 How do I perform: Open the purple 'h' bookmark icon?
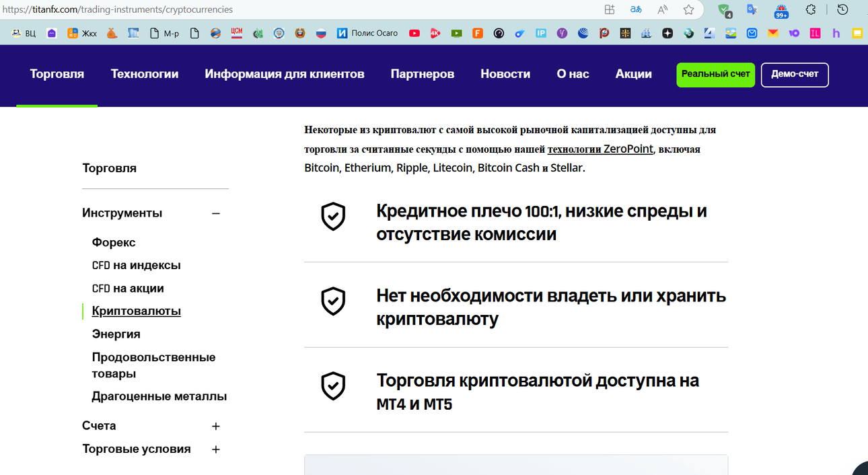(836, 33)
